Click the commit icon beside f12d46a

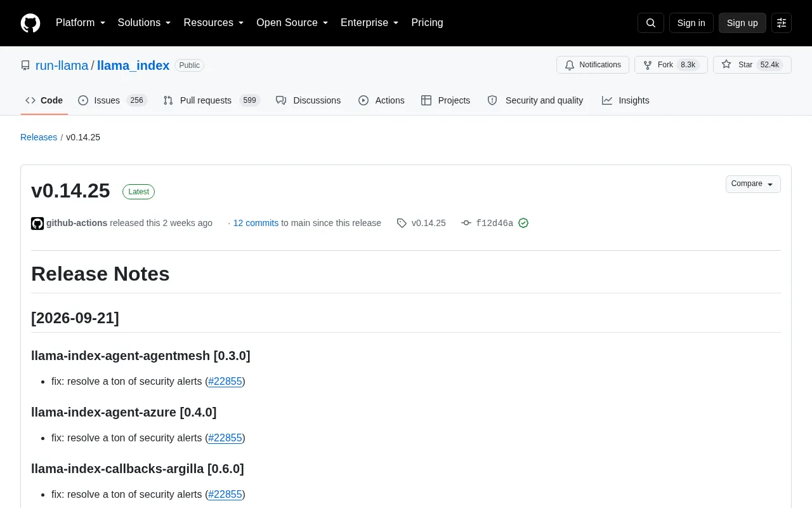[466, 223]
